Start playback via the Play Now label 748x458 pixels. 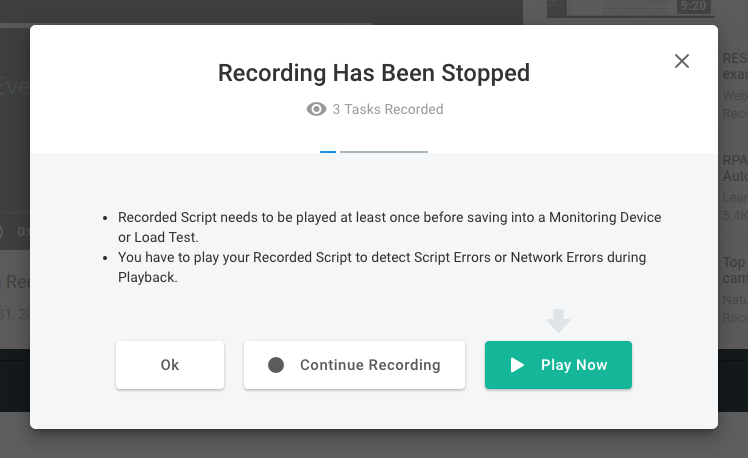click(574, 365)
